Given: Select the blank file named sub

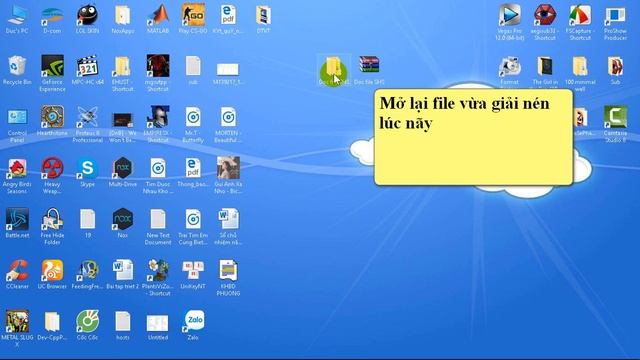Looking at the screenshot, I should 193,70.
